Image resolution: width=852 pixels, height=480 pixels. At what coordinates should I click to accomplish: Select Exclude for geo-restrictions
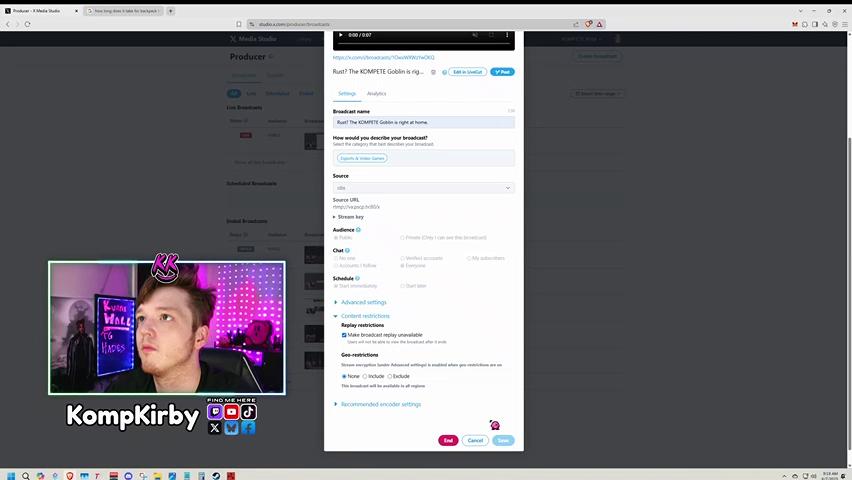coord(390,376)
